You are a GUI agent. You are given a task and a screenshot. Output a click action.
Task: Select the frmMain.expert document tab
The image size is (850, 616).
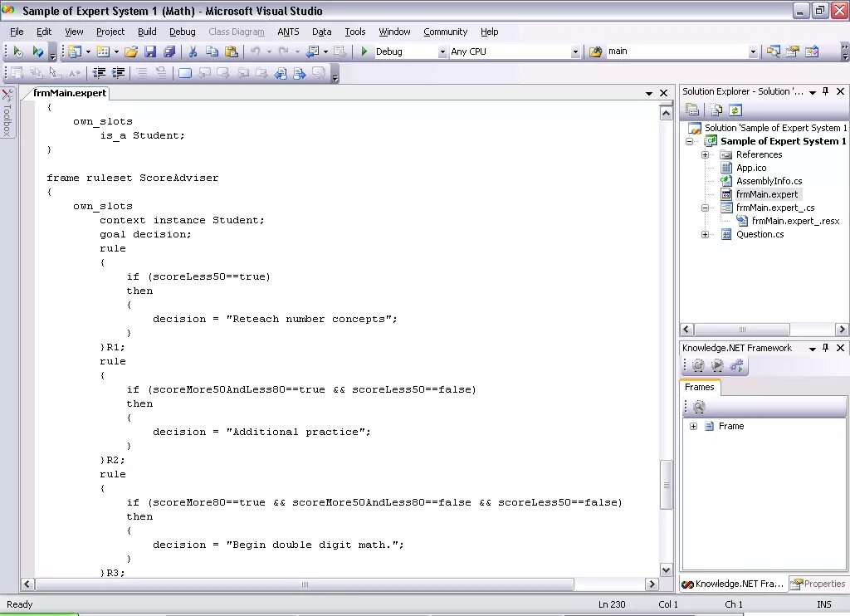tap(70, 93)
